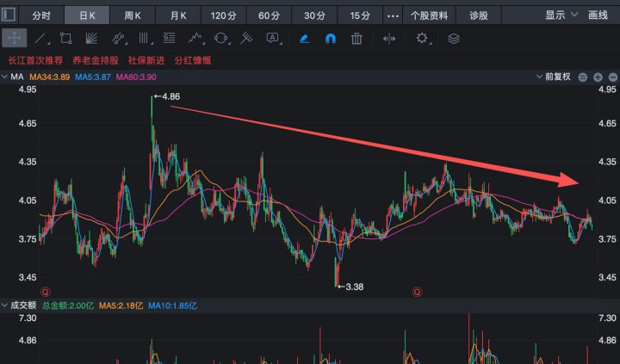
Task: Choose the fan lines drawing tool
Action: click(x=92, y=38)
